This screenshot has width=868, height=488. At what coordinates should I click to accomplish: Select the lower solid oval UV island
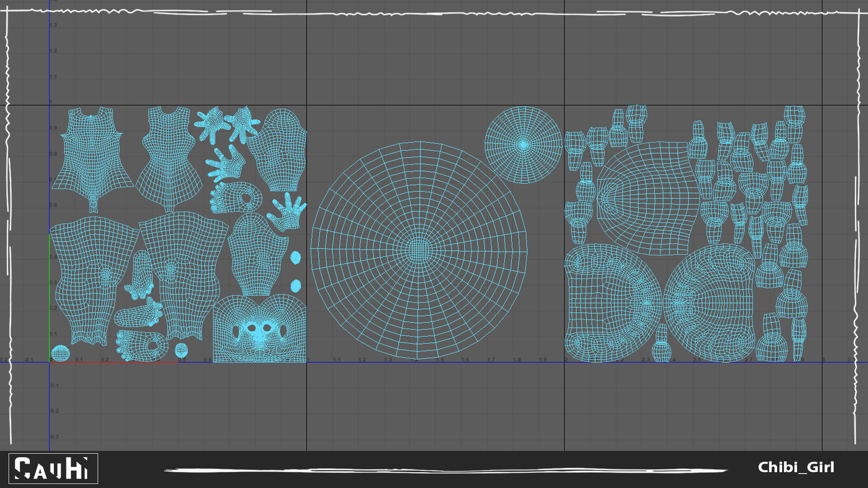click(x=296, y=286)
